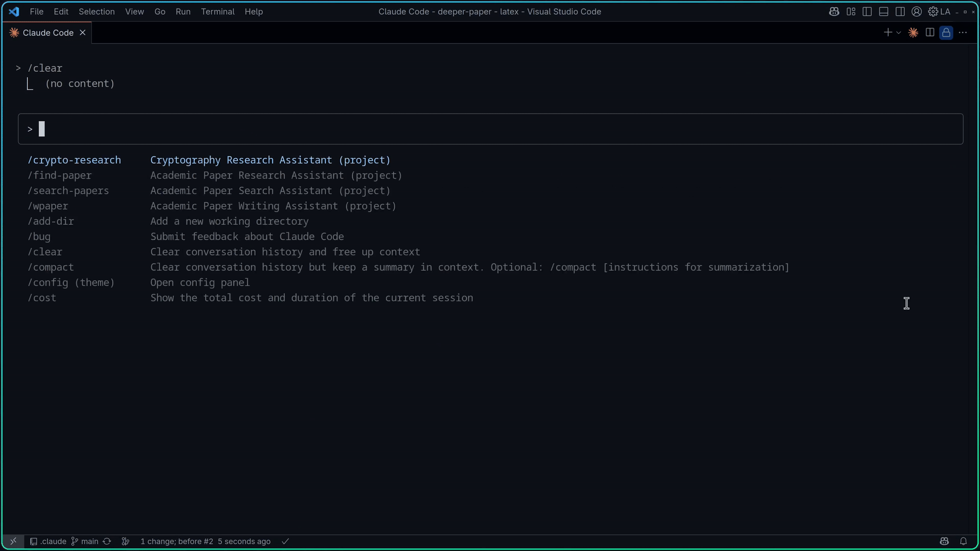The image size is (980, 551).
Task: Open notifications bell in status bar
Action: (963, 541)
